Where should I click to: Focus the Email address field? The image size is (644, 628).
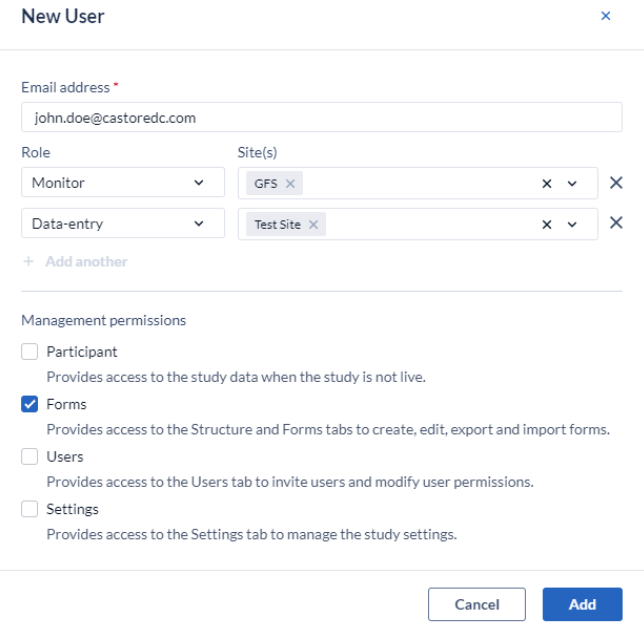click(x=322, y=117)
